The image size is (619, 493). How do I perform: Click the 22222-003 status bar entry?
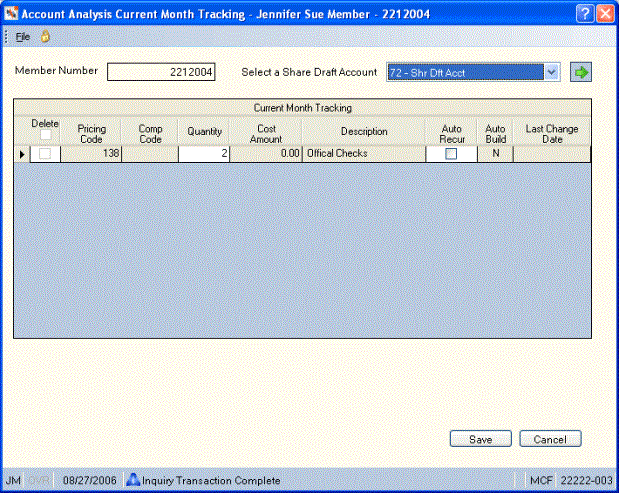point(586,480)
